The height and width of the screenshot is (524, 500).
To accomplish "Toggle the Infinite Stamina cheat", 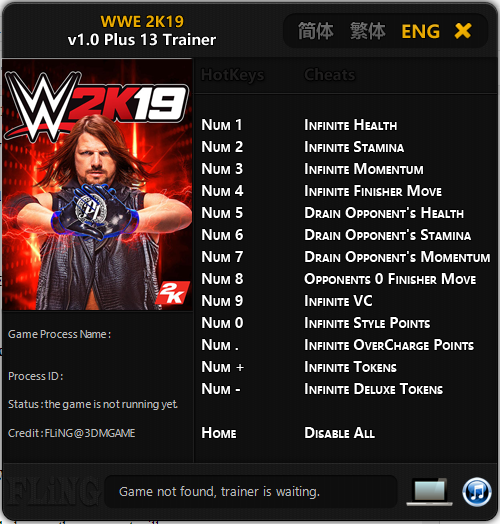I will pyautogui.click(x=354, y=147).
